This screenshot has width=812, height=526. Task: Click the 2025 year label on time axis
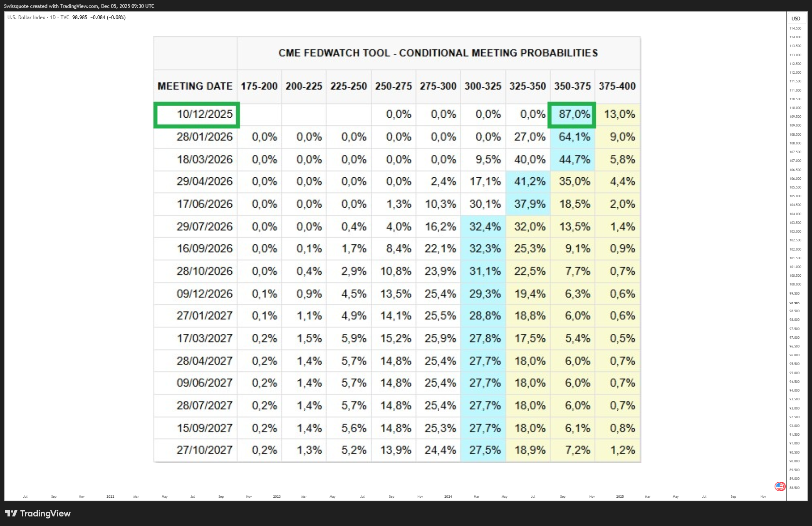click(620, 496)
